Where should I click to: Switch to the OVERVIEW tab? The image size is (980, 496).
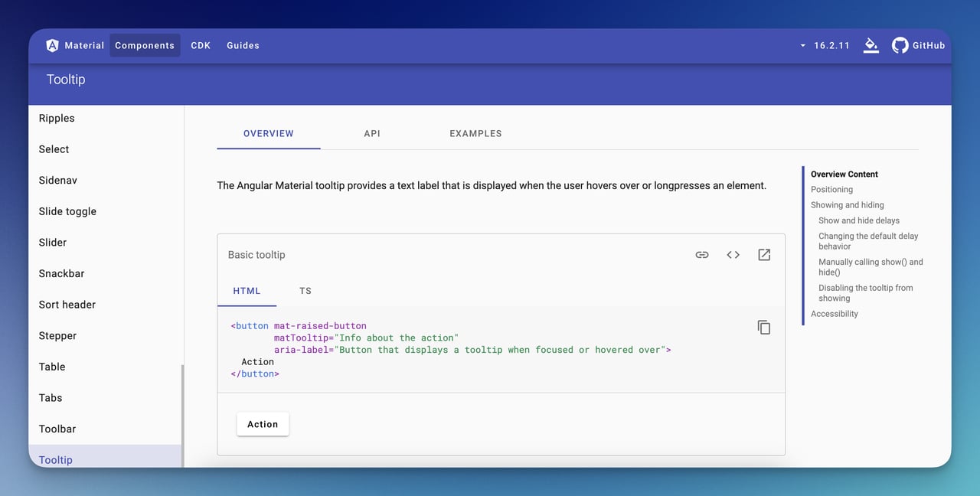click(269, 133)
